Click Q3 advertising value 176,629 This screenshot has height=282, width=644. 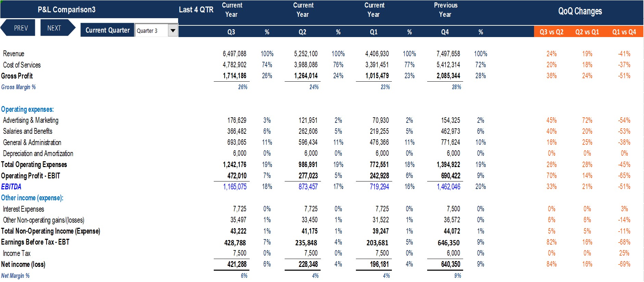237,120
